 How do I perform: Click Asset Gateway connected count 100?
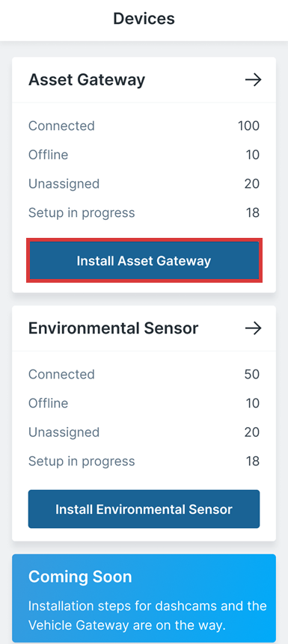click(x=248, y=126)
